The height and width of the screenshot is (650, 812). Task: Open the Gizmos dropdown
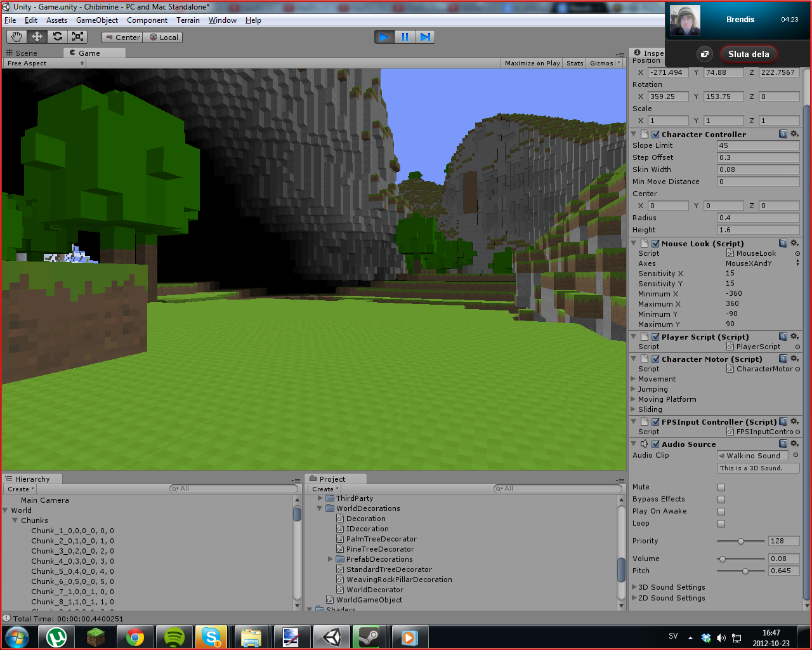pos(605,63)
